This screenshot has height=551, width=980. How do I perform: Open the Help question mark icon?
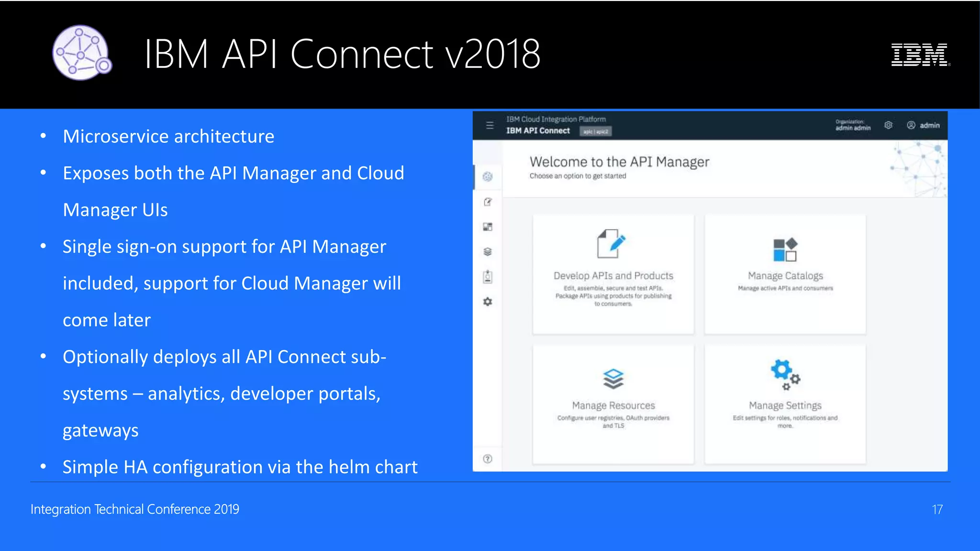488,459
